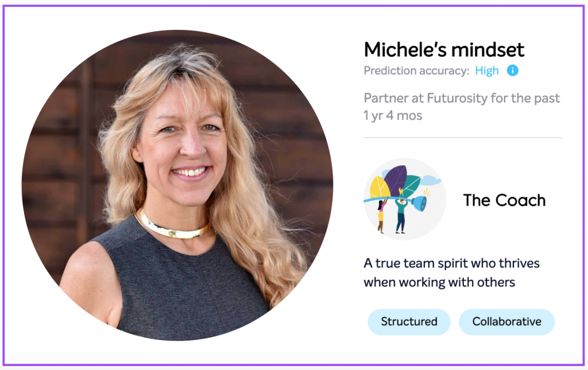The image size is (588, 370).
Task: Click the small cloud in Coach illustration
Action: click(x=431, y=181)
